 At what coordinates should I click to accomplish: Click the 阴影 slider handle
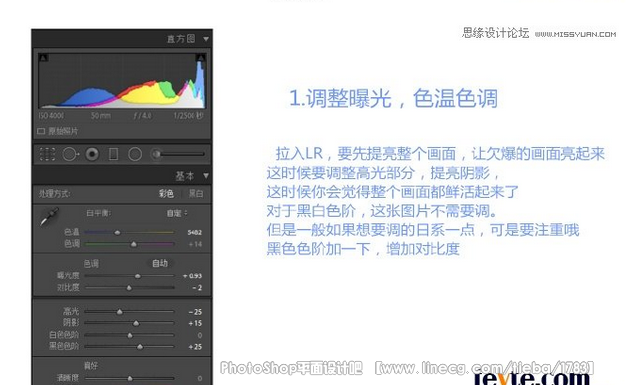pyautogui.click(x=136, y=323)
